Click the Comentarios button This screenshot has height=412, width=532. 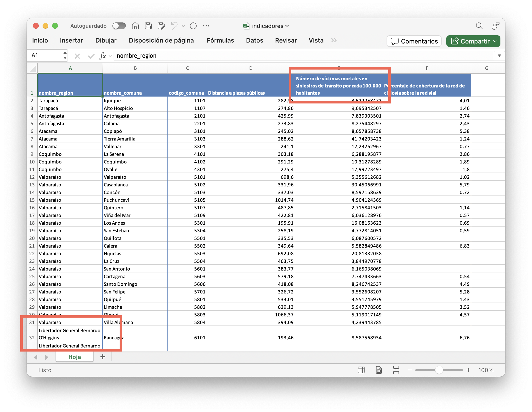coord(414,41)
